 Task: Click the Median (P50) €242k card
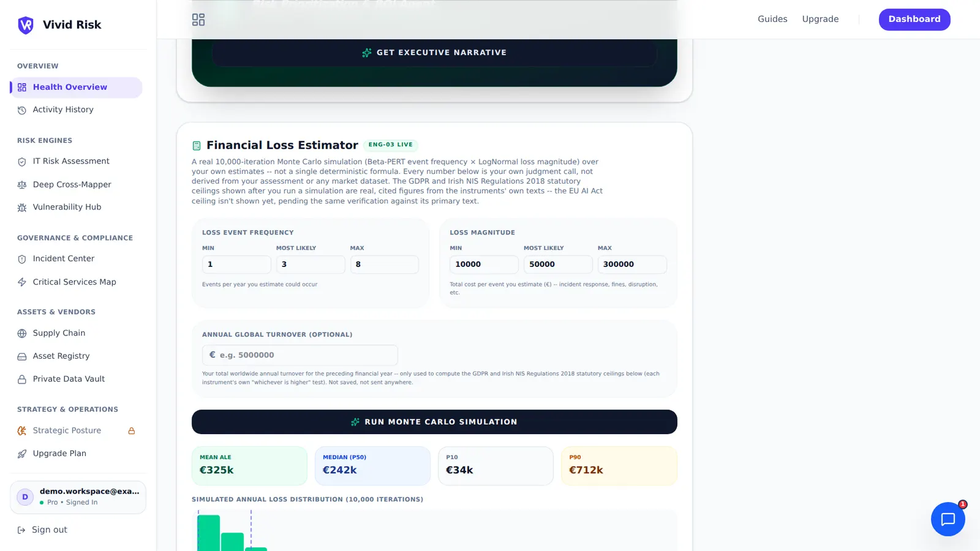tap(372, 466)
